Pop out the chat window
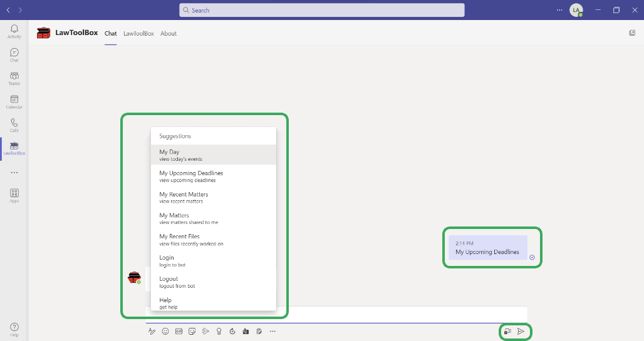The width and height of the screenshot is (644, 341). coord(632,33)
